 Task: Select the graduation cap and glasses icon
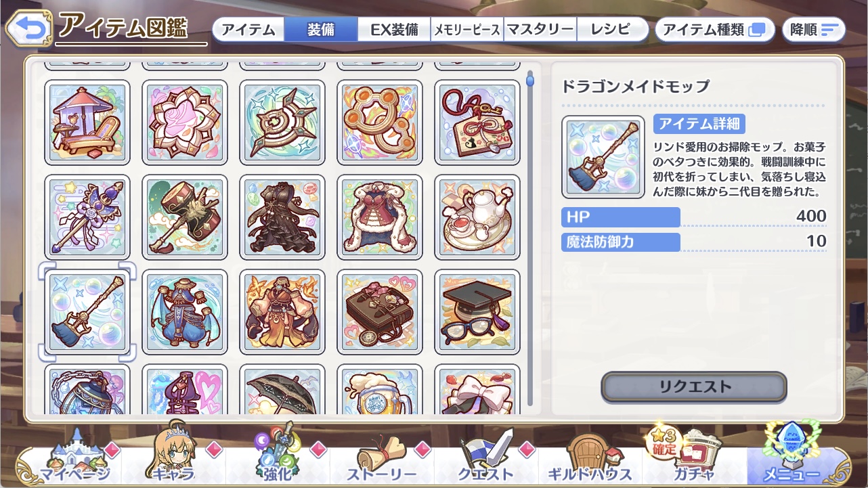pyautogui.click(x=477, y=312)
